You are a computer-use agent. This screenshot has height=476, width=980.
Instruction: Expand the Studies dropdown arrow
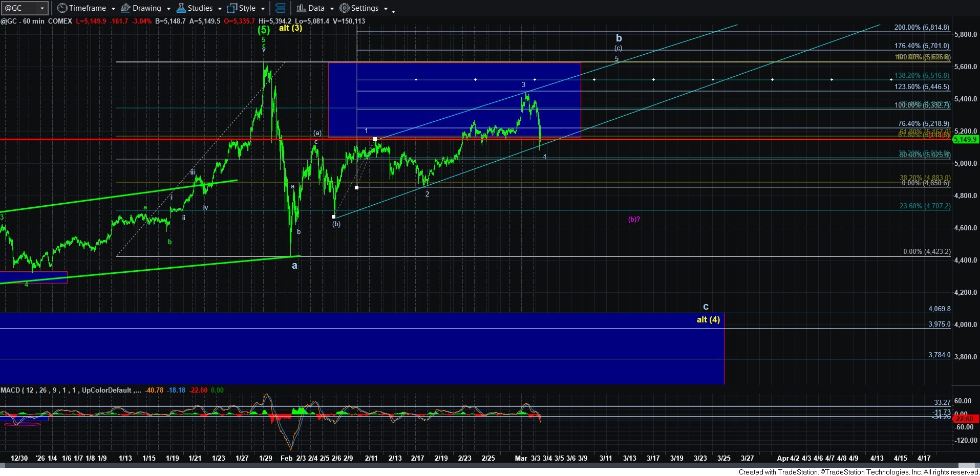tap(220, 9)
